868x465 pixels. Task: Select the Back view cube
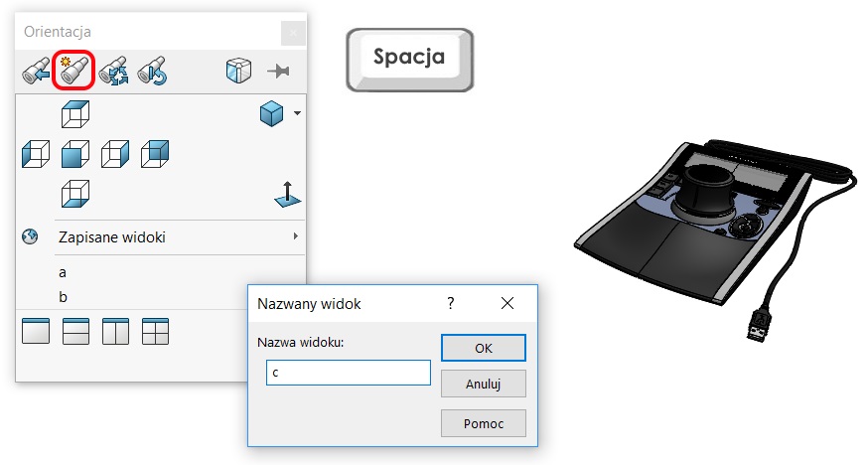pos(155,153)
